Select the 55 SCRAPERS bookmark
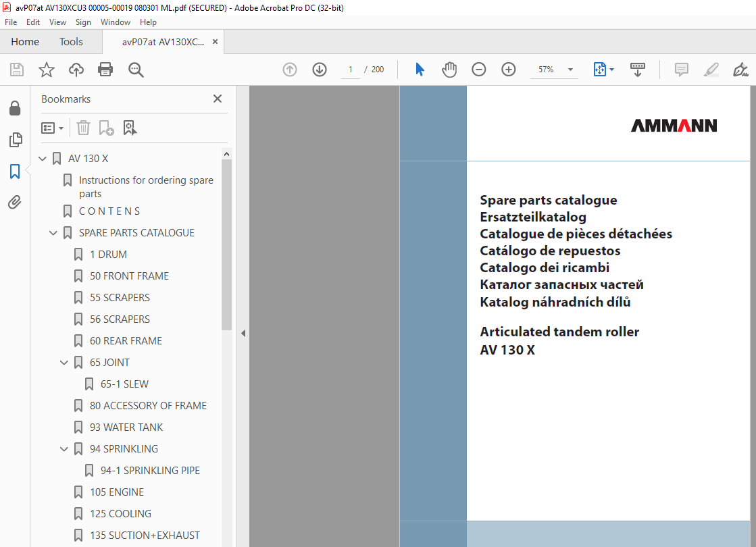This screenshot has height=547, width=756. pyautogui.click(x=120, y=298)
